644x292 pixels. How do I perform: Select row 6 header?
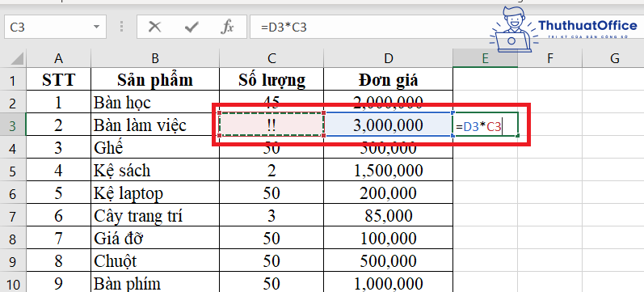point(13,192)
